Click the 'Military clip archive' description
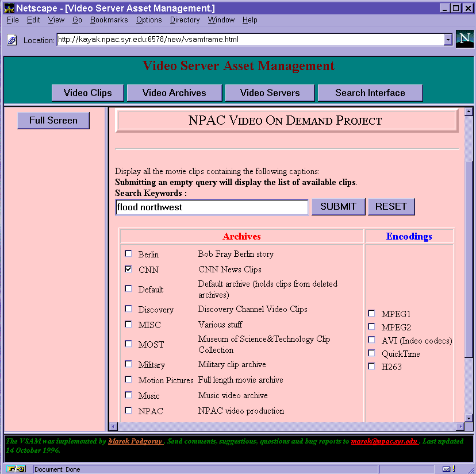The width and height of the screenshot is (476, 474). point(232,364)
